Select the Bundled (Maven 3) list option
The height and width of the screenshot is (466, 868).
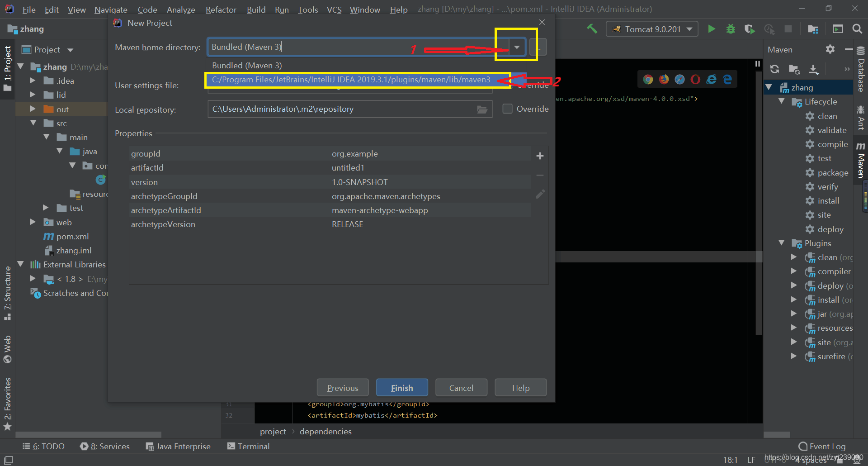tap(366, 66)
